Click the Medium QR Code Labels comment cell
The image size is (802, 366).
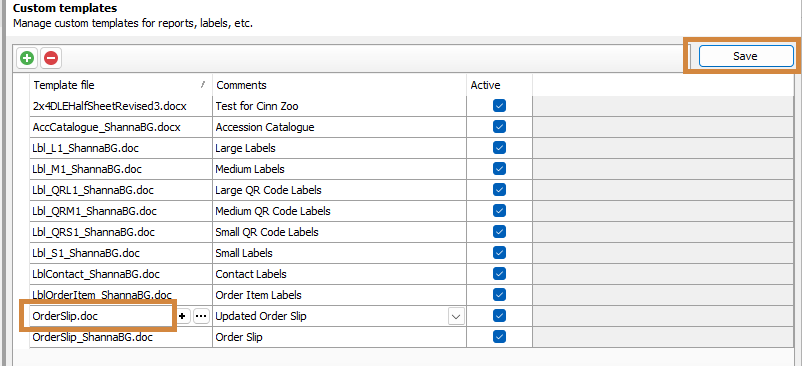tap(339, 211)
